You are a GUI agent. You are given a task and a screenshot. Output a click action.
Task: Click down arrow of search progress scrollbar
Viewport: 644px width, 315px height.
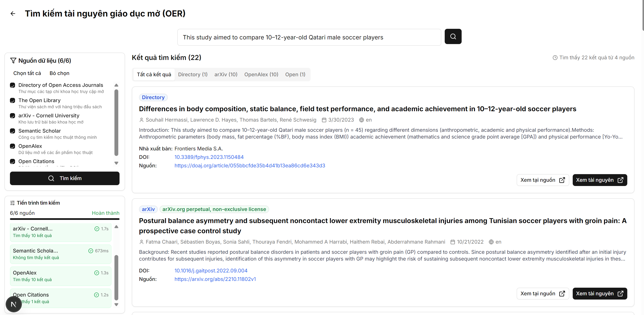tap(116, 305)
